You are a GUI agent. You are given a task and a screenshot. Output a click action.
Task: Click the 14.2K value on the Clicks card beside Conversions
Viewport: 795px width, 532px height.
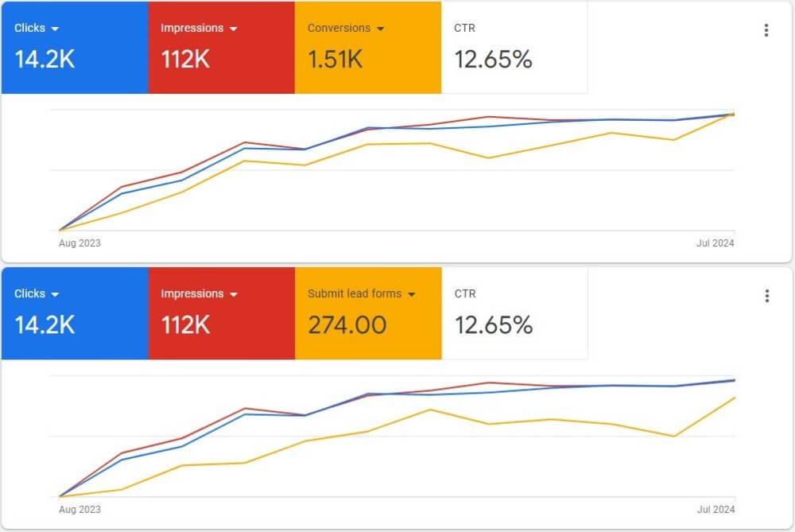pyautogui.click(x=45, y=60)
